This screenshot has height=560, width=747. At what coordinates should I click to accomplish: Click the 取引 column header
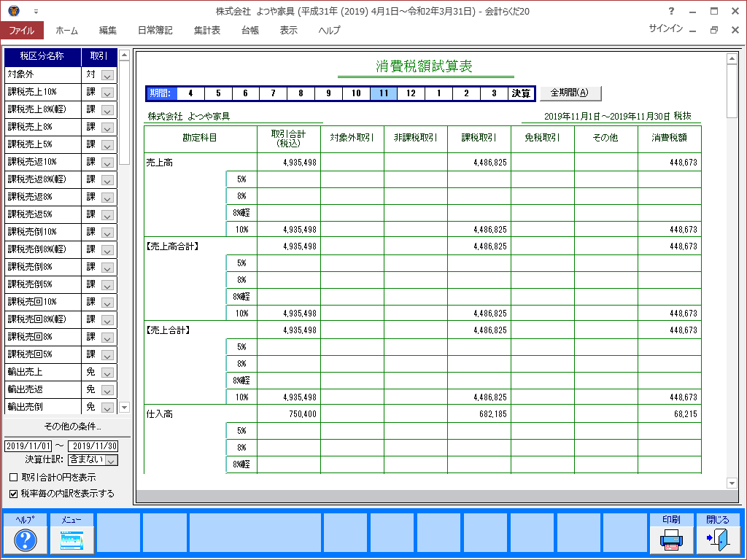pyautogui.click(x=99, y=57)
